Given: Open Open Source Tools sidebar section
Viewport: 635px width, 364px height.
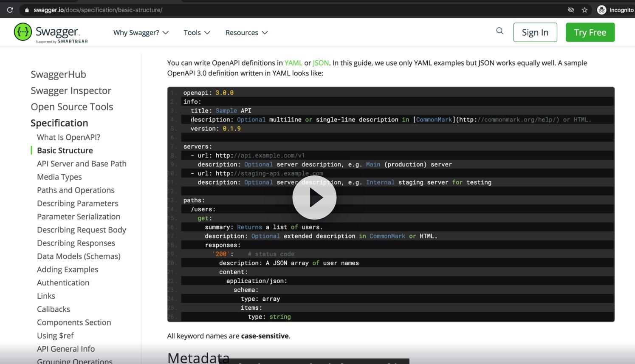Looking at the screenshot, I should (72, 107).
